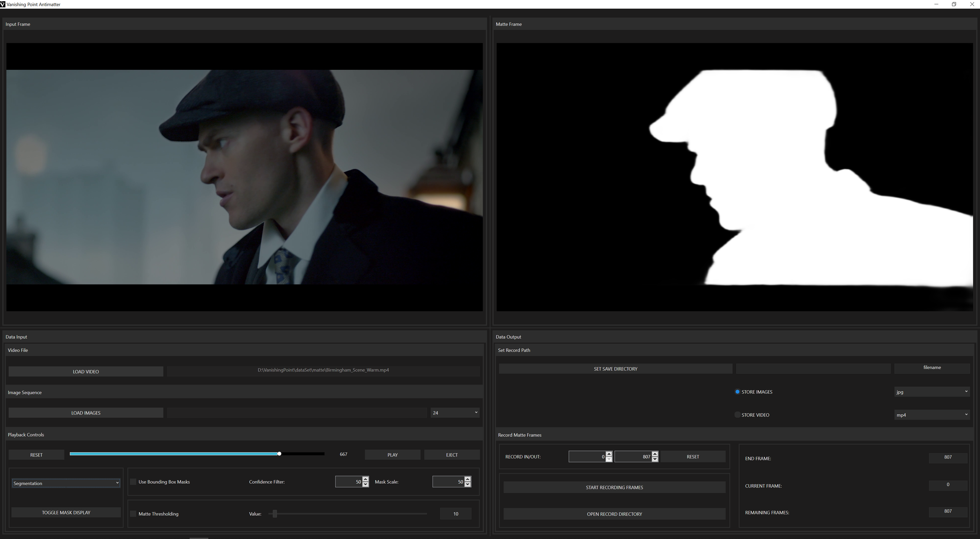Click the EJECT button
Screen dimensions: 980x539
(x=452, y=455)
